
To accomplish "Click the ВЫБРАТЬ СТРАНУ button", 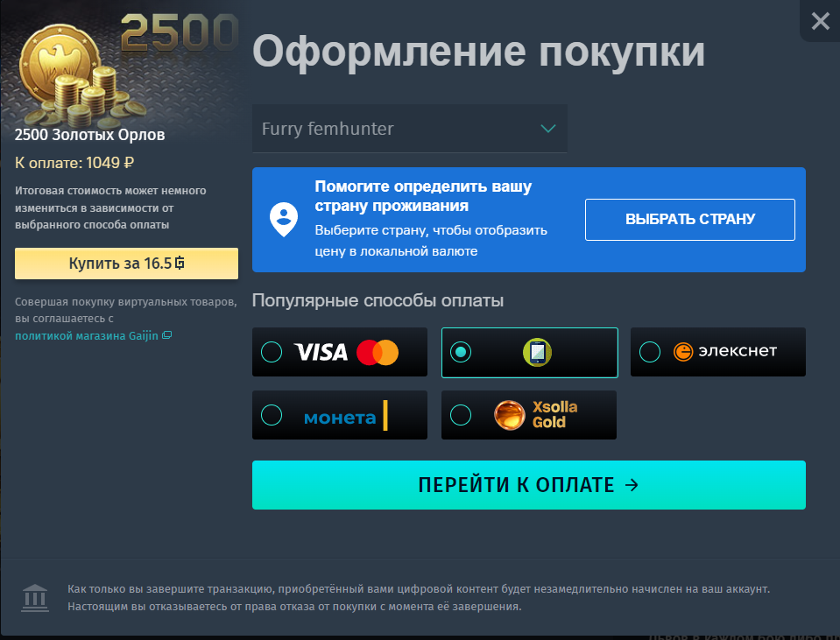I will point(690,220).
